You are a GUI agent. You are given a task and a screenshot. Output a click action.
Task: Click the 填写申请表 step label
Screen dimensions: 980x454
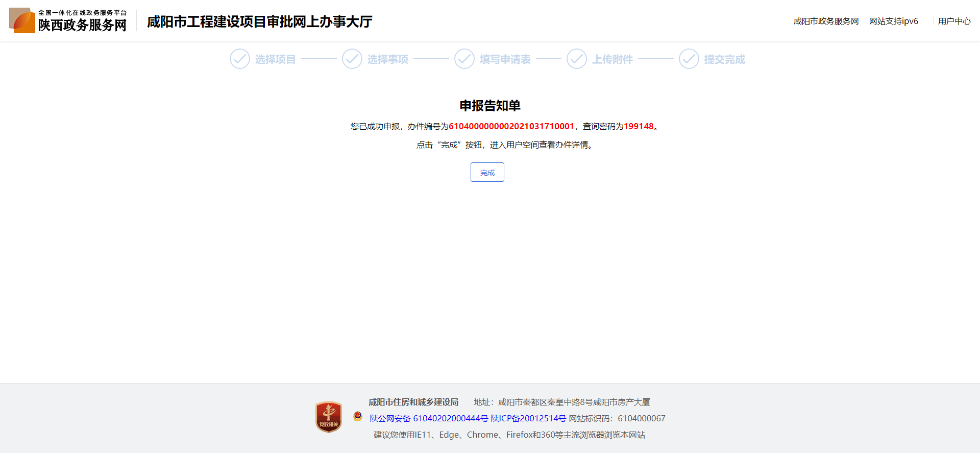[505, 60]
